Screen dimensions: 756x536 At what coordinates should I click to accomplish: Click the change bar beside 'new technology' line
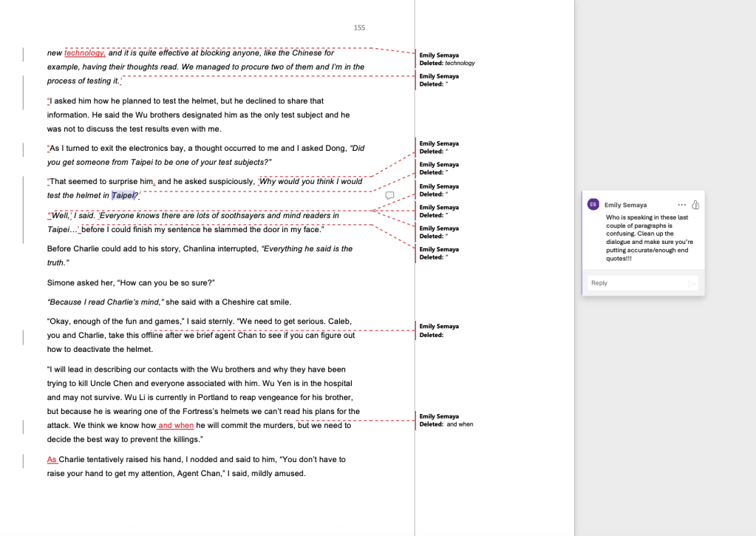point(24,53)
